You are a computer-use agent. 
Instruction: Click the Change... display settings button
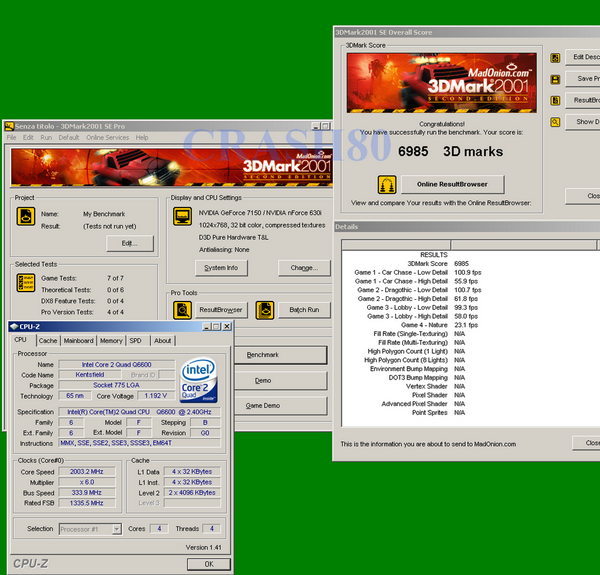click(304, 268)
